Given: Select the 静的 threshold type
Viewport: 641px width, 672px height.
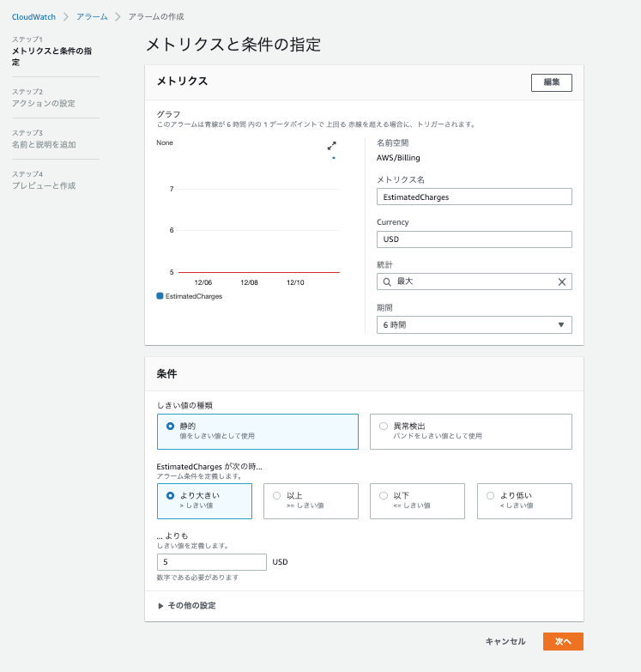Looking at the screenshot, I should pyautogui.click(x=257, y=432).
